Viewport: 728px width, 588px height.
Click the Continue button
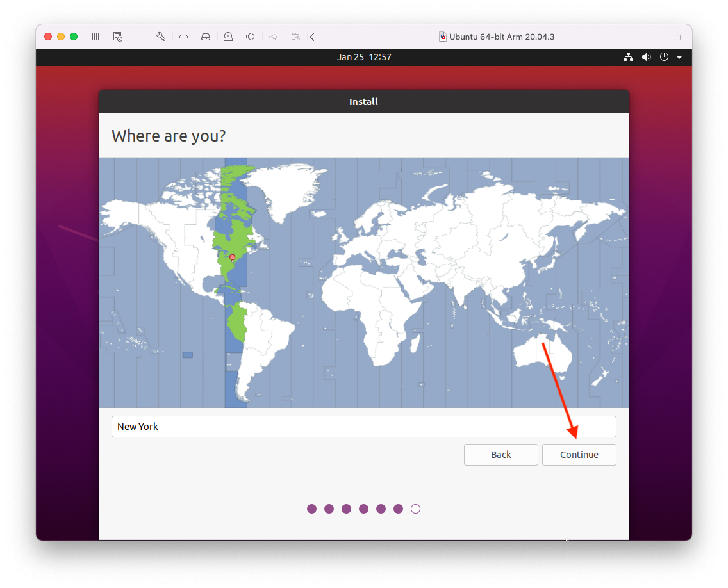coord(579,455)
